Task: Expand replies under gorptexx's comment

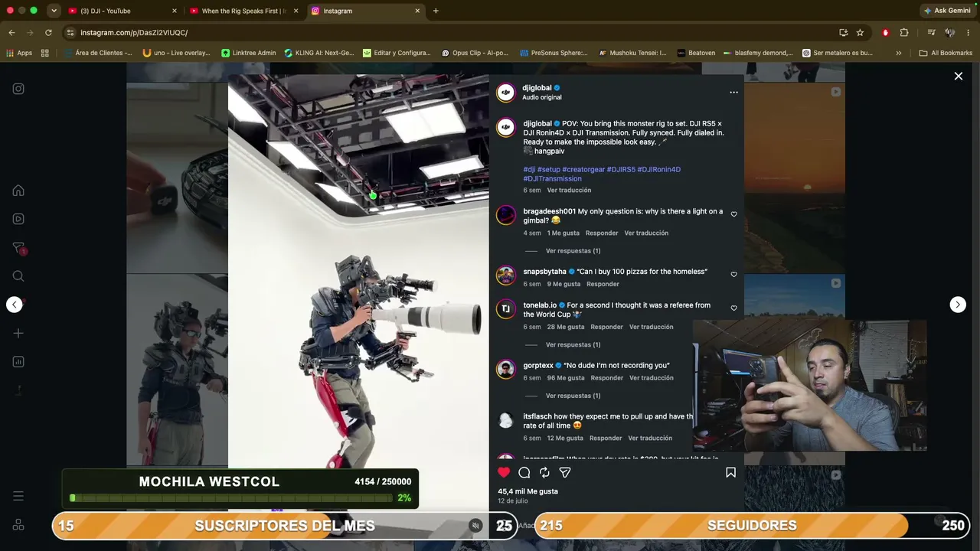Action: 573,396
